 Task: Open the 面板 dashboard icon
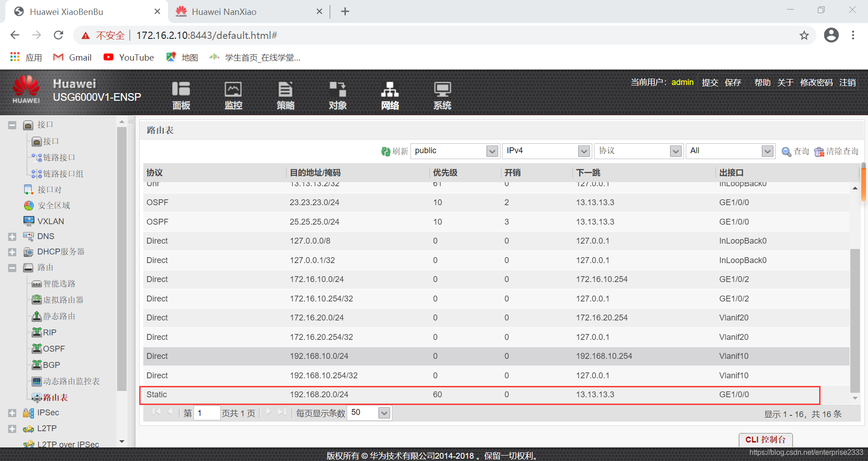click(181, 95)
